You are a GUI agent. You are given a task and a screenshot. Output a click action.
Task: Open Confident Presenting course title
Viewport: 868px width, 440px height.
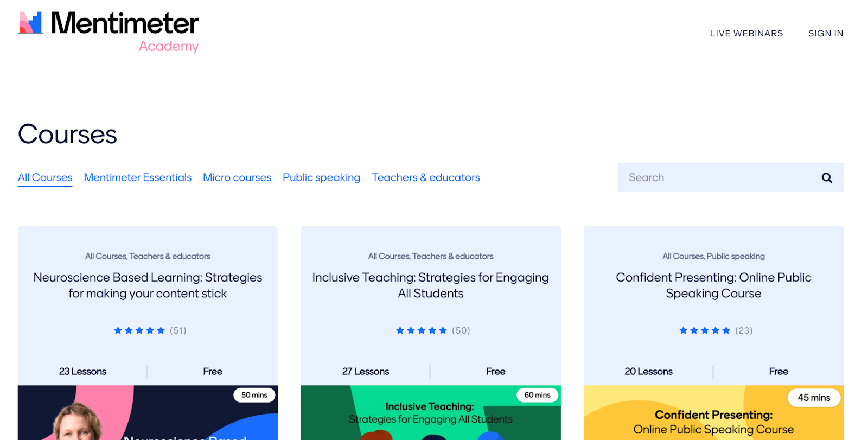pyautogui.click(x=713, y=285)
